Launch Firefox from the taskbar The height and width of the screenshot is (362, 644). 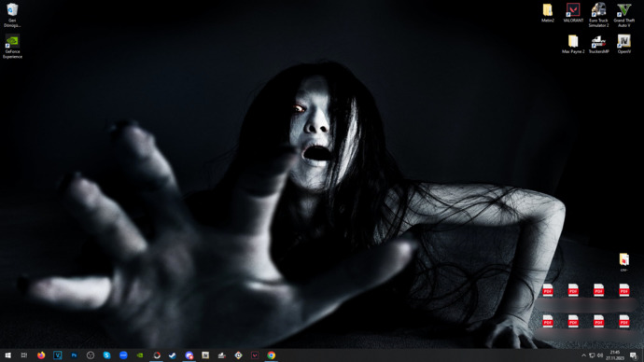(41, 355)
